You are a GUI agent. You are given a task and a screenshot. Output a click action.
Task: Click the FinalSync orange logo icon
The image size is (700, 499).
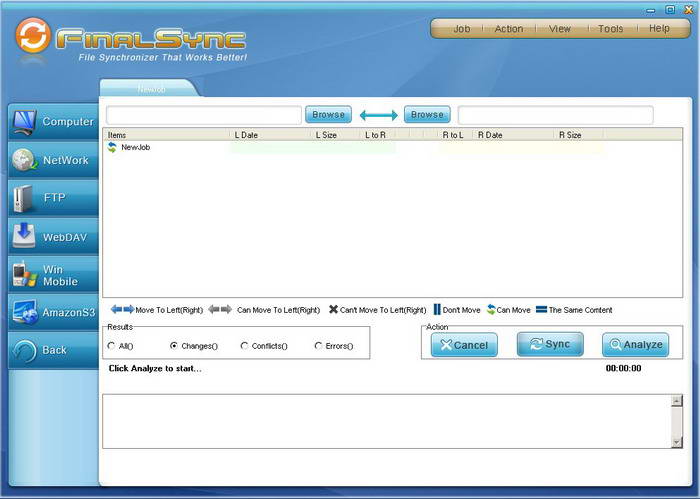[33, 35]
